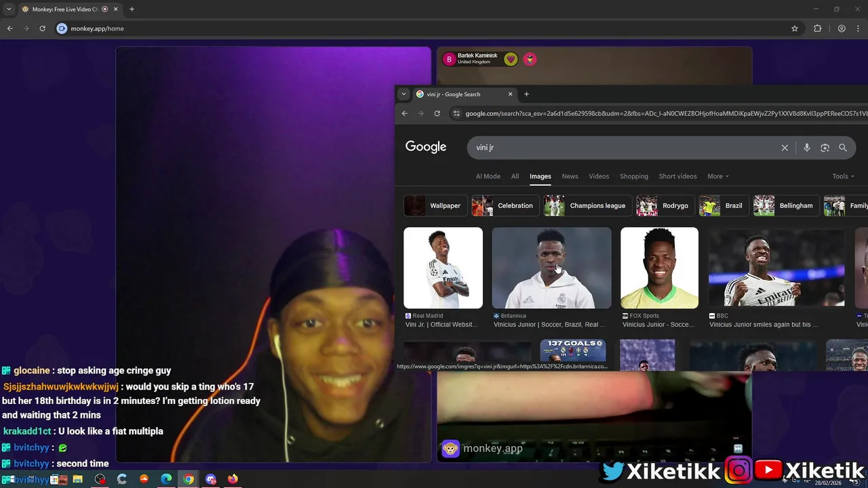Open new tab in Google Search window
This screenshot has height=488, width=868.
click(526, 94)
